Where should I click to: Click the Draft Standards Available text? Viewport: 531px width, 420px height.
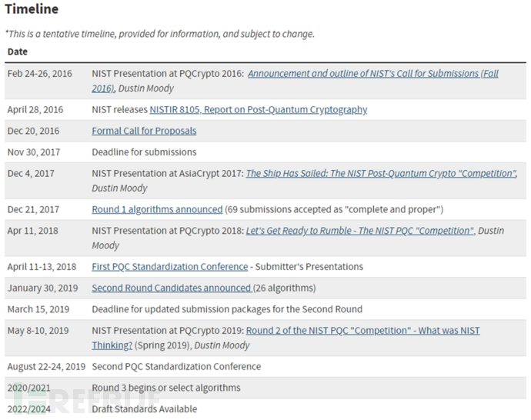tap(144, 409)
